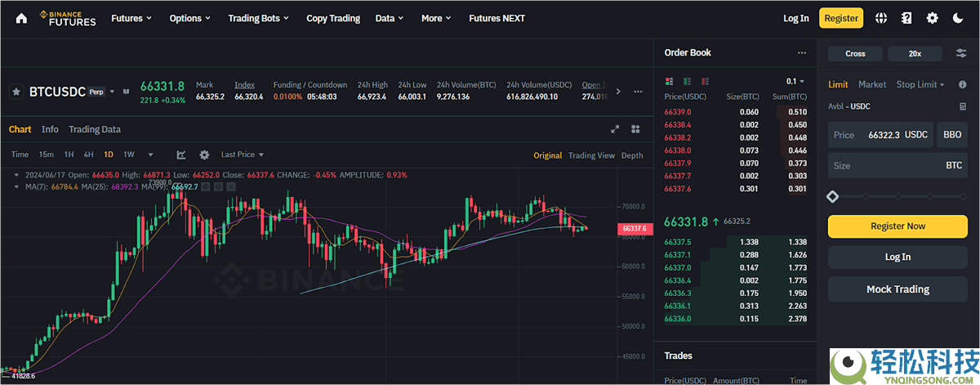
Task: Open order book 0.1 precision dropdown
Action: click(x=795, y=82)
